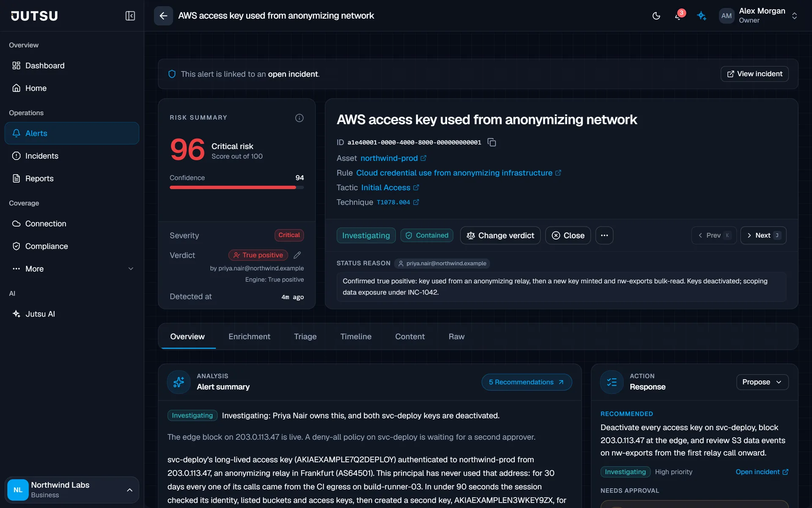Switch to the Enrichment tab

250,337
